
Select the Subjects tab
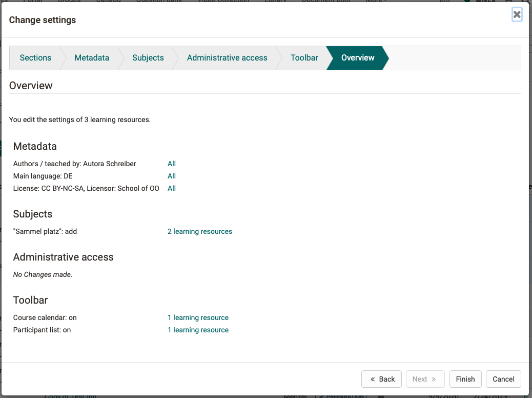(x=148, y=57)
